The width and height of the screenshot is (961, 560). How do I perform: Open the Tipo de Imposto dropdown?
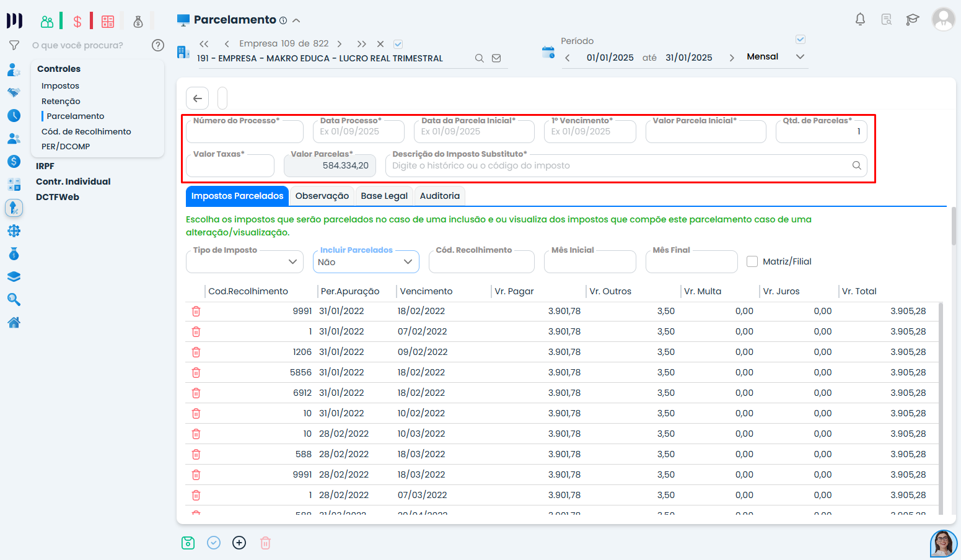click(244, 262)
